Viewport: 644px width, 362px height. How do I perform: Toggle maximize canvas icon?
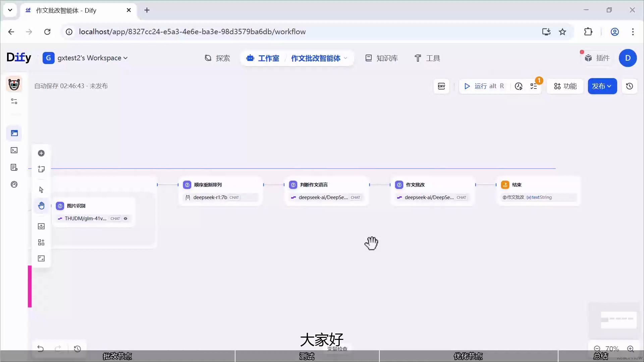pos(41,258)
